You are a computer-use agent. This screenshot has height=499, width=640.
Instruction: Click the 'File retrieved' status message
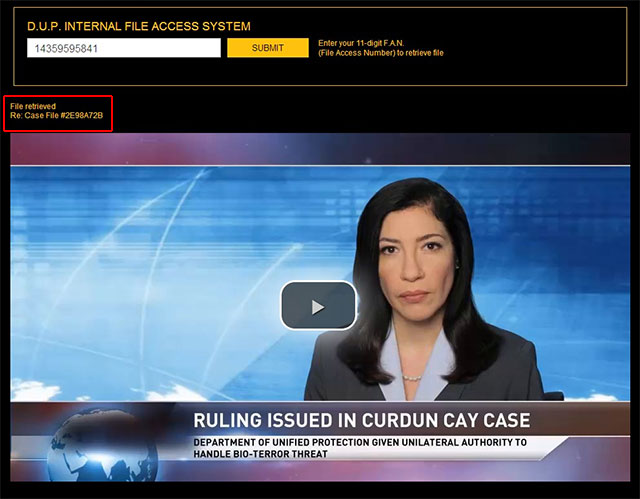[33, 106]
